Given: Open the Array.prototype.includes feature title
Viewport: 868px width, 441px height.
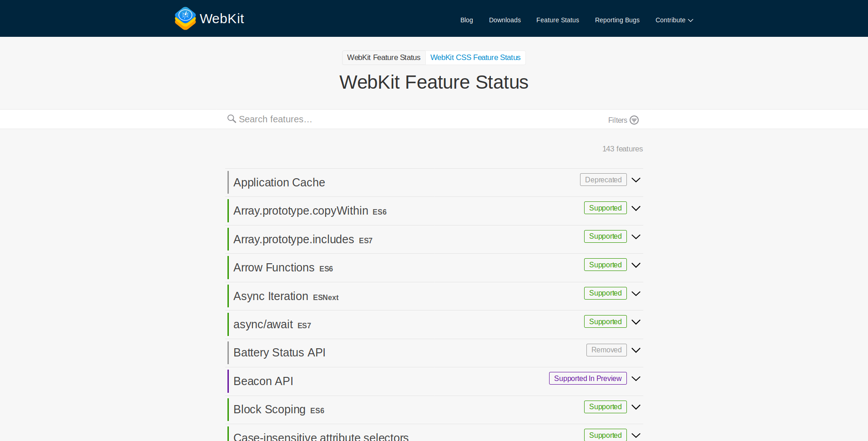Looking at the screenshot, I should [294, 239].
